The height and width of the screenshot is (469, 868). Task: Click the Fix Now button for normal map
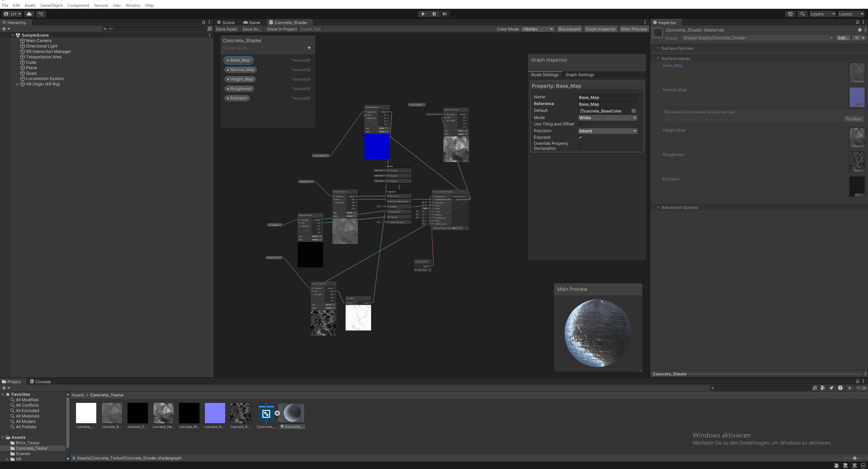[853, 119]
